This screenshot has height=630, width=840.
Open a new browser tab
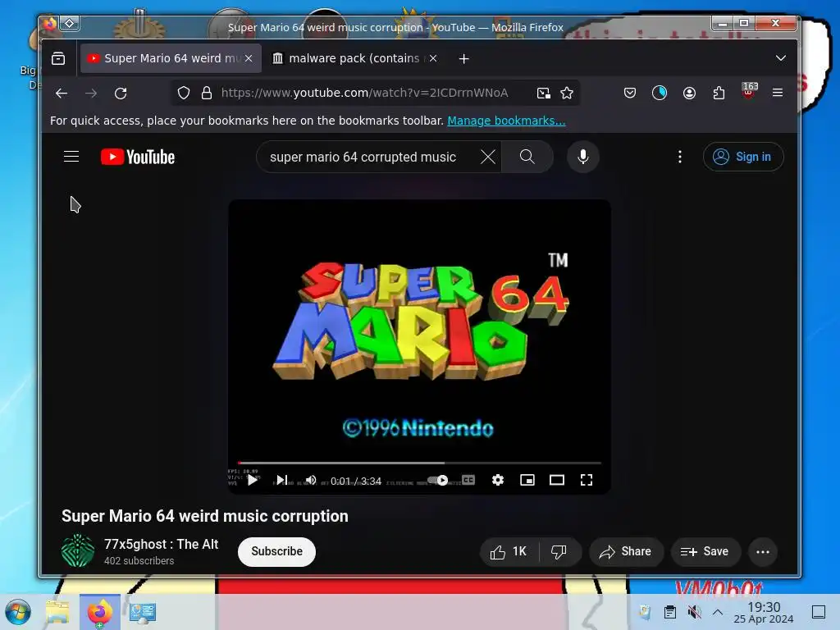[x=464, y=58]
